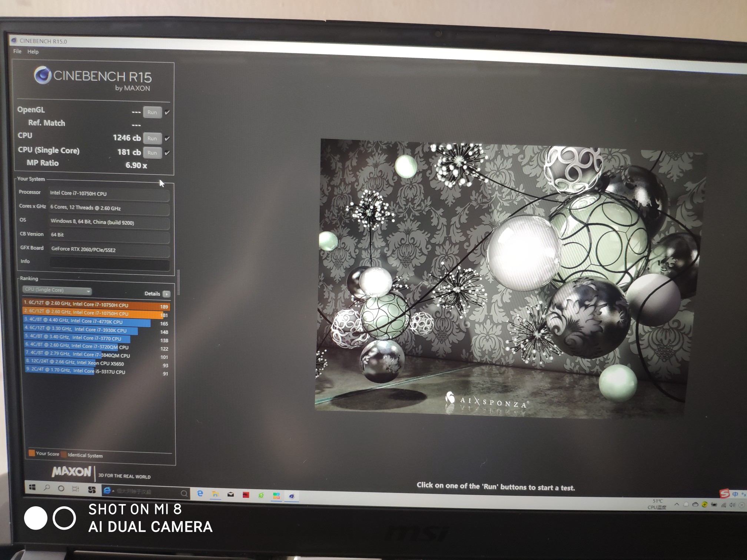Launch the blue Edge browser icon
Screen dimensions: 747x560
(x=200, y=493)
